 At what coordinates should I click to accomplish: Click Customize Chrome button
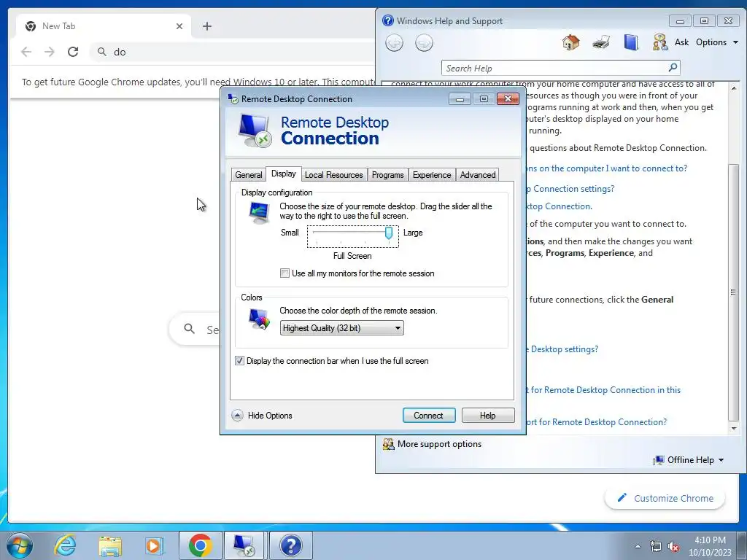[665, 498]
